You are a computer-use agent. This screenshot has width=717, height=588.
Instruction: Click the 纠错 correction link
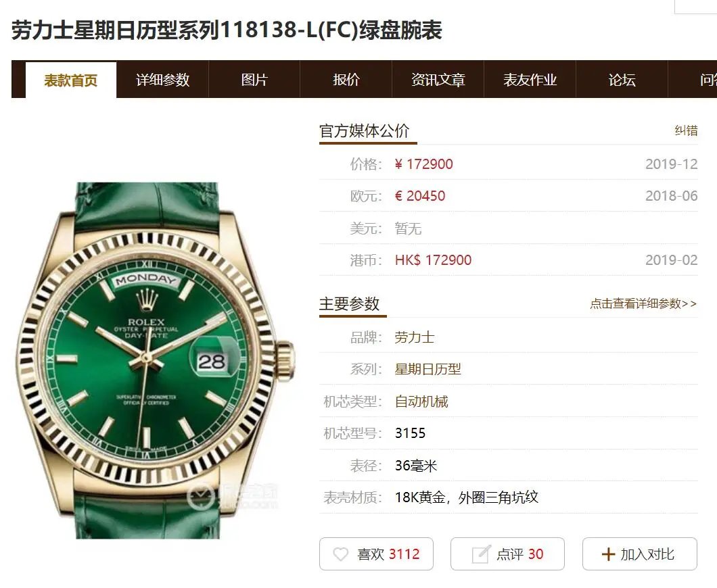pyautogui.click(x=686, y=130)
